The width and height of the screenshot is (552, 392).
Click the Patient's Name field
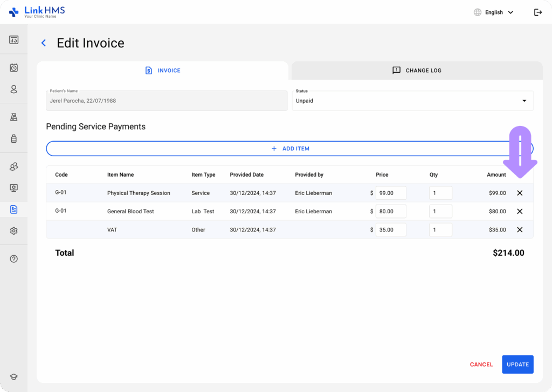coord(167,101)
